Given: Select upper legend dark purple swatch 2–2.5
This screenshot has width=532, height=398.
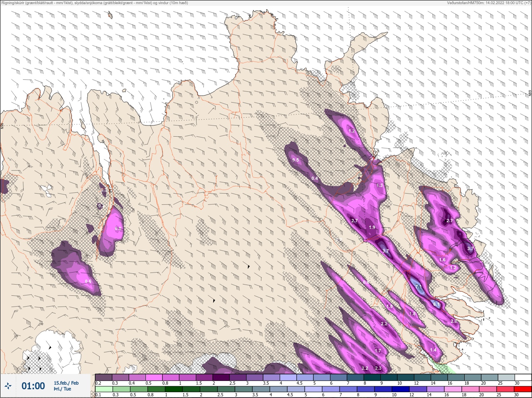Looking at the screenshot, I should coord(221,377).
